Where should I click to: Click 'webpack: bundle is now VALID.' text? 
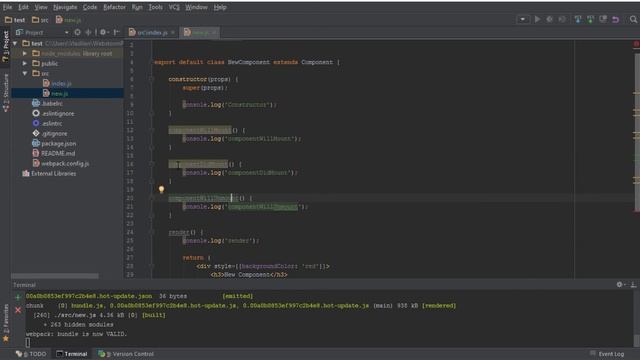coord(76,334)
